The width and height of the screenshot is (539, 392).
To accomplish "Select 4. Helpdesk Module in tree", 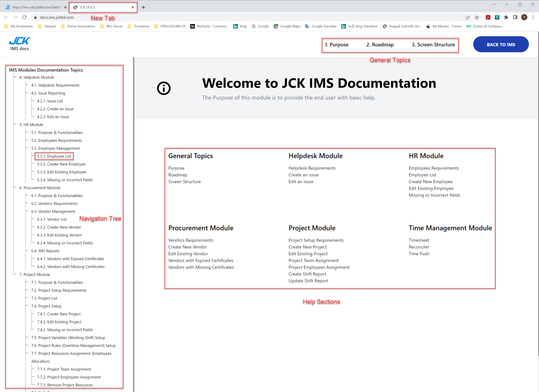I will tap(37, 77).
